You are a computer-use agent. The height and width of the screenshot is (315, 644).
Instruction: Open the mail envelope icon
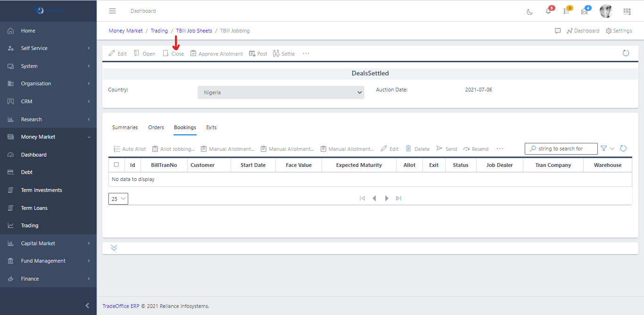tap(585, 11)
